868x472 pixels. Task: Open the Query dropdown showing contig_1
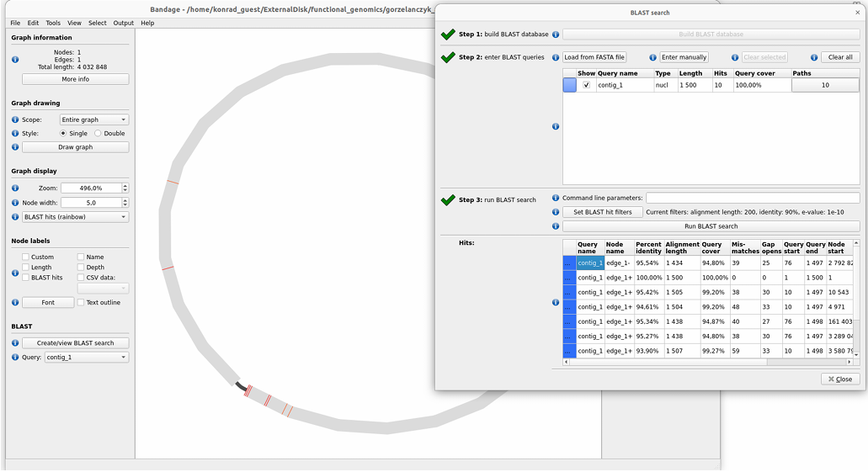[86, 358]
